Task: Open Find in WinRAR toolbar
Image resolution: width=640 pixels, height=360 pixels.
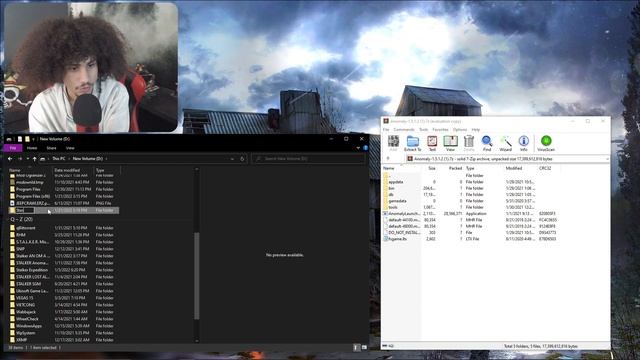Action: 487,143
